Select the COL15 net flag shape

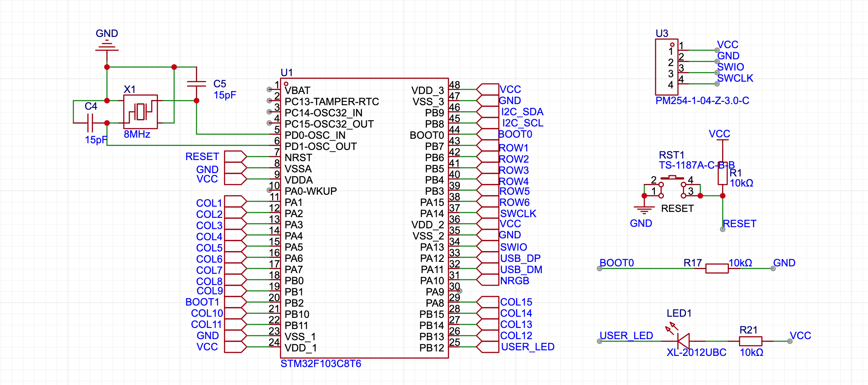coord(488,302)
